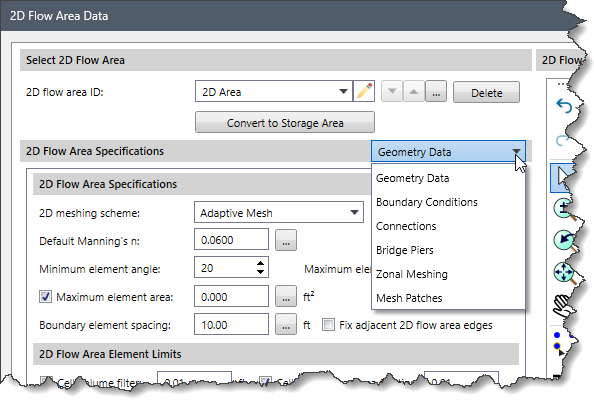594x400 pixels.
Task: Choose Geometry Data from the list
Action: pyautogui.click(x=449, y=178)
